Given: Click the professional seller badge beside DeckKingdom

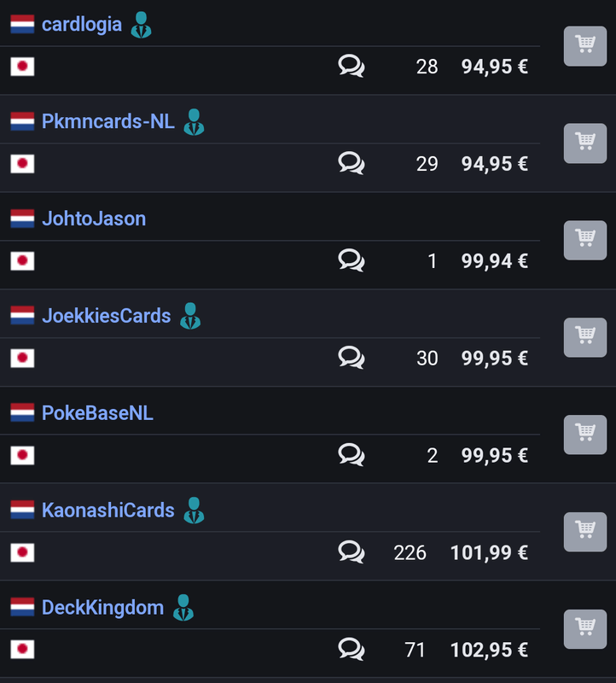Looking at the screenshot, I should (183, 608).
